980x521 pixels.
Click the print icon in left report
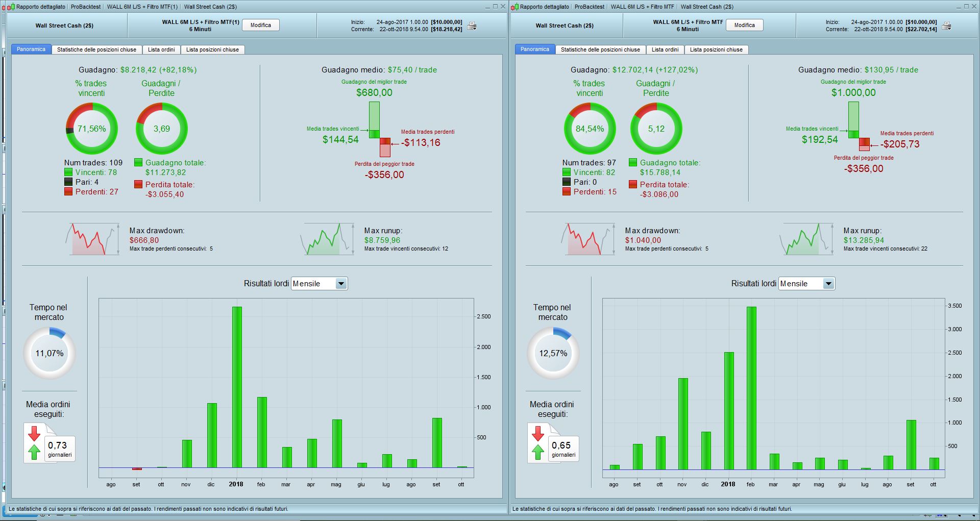click(x=472, y=26)
